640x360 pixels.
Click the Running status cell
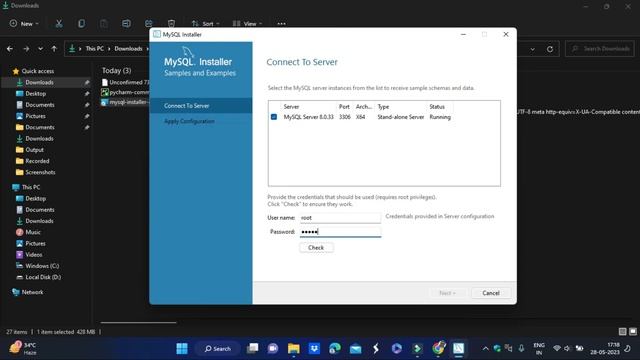440,117
